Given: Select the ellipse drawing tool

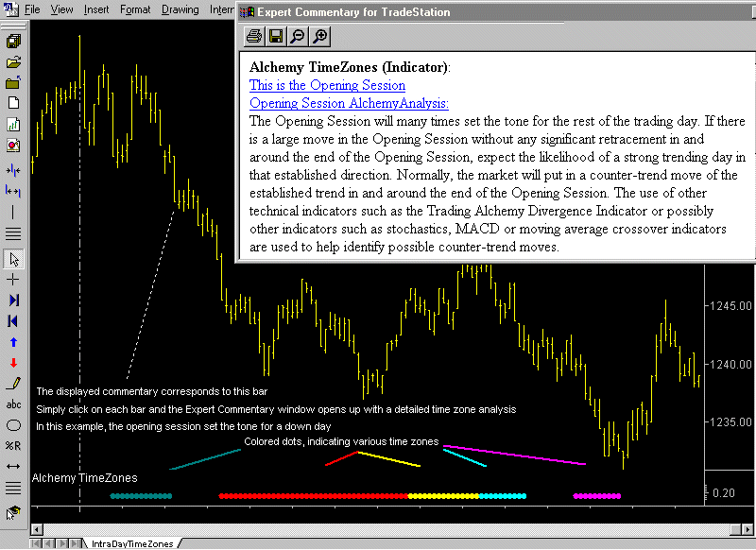Looking at the screenshot, I should [13, 425].
